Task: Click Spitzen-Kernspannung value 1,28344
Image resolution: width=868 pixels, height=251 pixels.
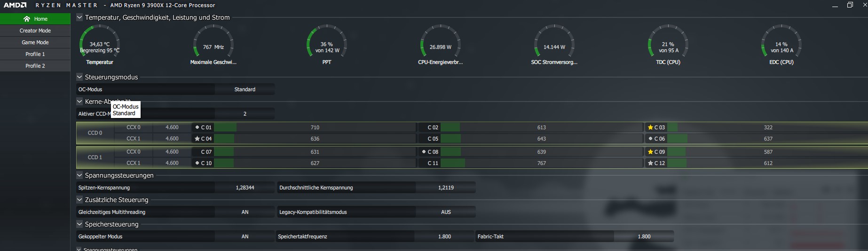Action: 245,188
